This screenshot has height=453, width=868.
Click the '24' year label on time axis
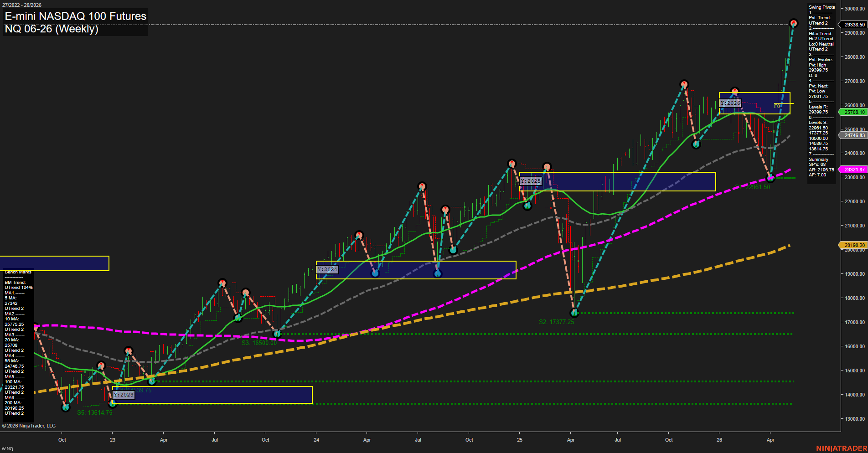coord(316,440)
